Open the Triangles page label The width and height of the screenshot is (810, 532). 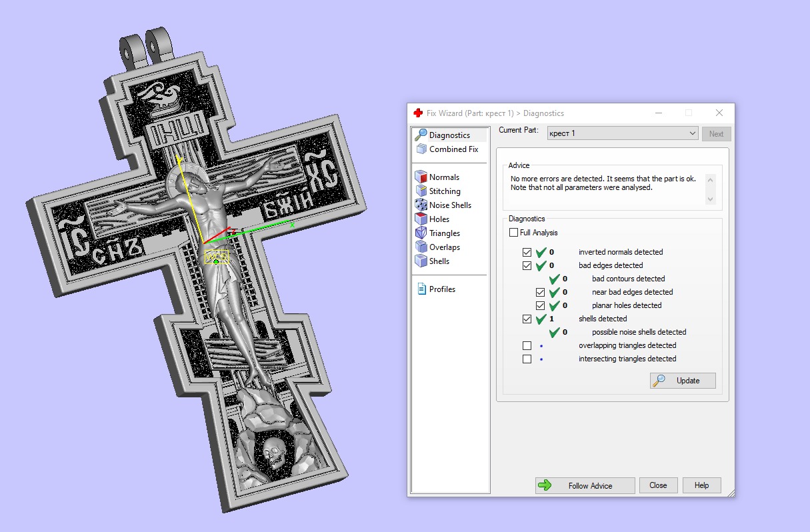point(445,233)
